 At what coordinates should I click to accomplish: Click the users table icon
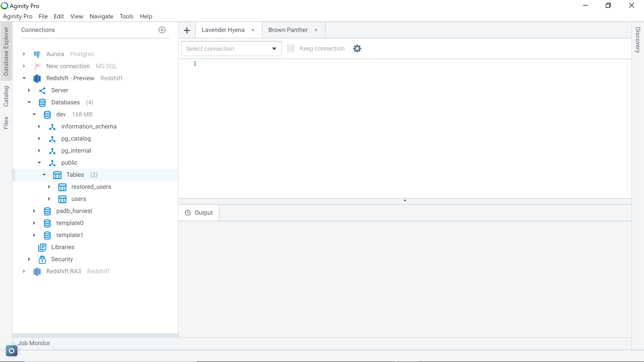[x=62, y=199]
